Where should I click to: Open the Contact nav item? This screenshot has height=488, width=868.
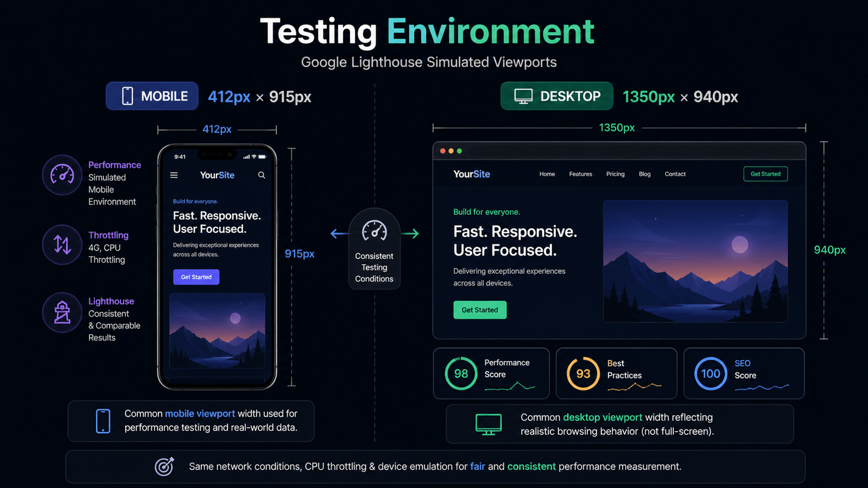click(675, 174)
